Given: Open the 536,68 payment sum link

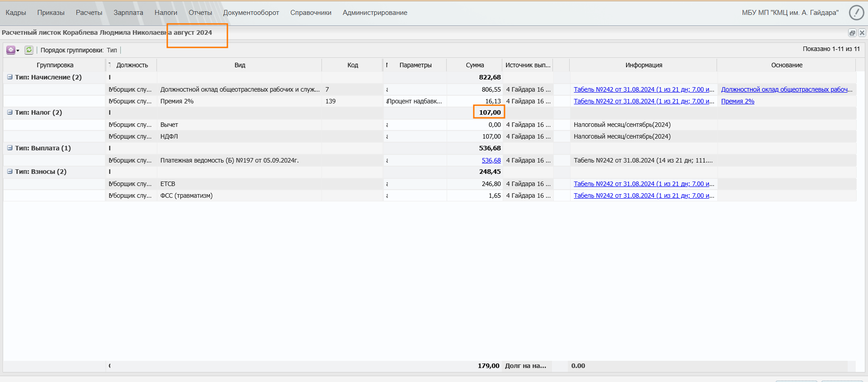Looking at the screenshot, I should 491,160.
